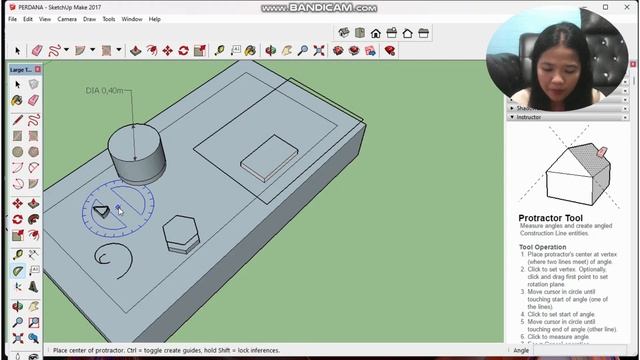
Task: Select Rectangle tool in Large Tool Set
Action: pos(18,136)
